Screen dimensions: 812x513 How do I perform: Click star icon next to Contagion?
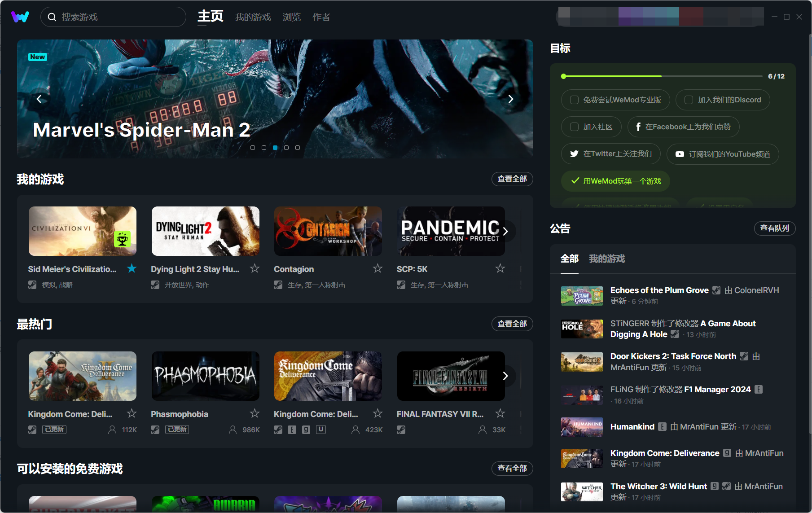pyautogui.click(x=377, y=268)
